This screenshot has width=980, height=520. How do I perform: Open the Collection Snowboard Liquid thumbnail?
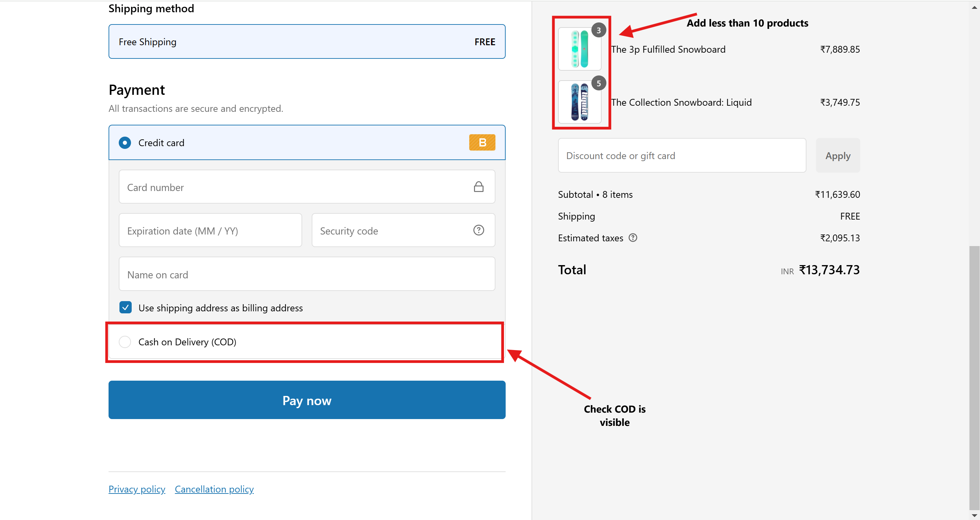pos(579,103)
